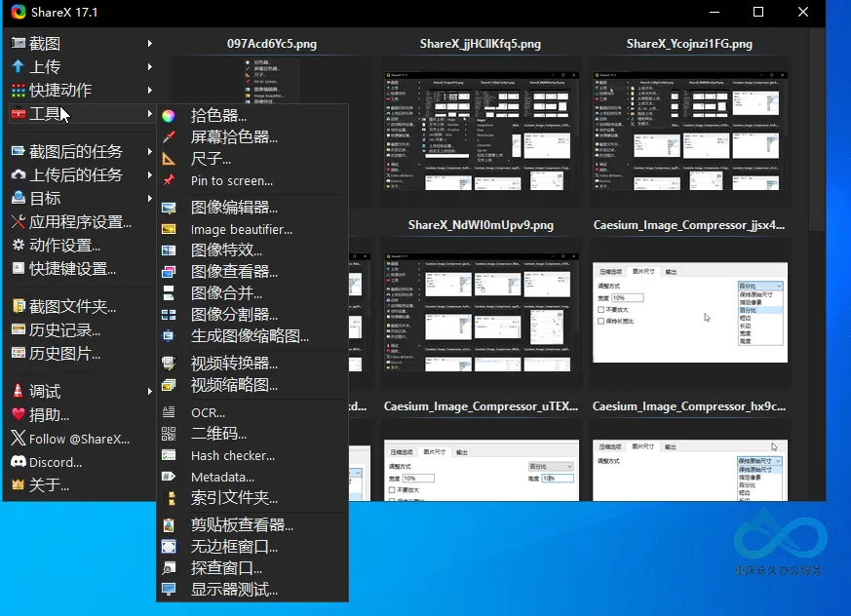The height and width of the screenshot is (616, 851).
Task: Click the image thumbnailer icon
Action: pos(169,336)
